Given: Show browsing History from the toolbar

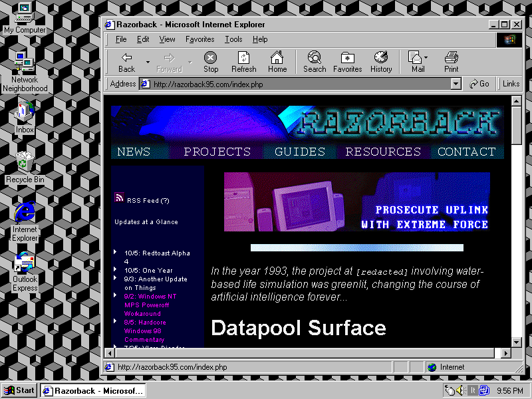Looking at the screenshot, I should [x=381, y=62].
